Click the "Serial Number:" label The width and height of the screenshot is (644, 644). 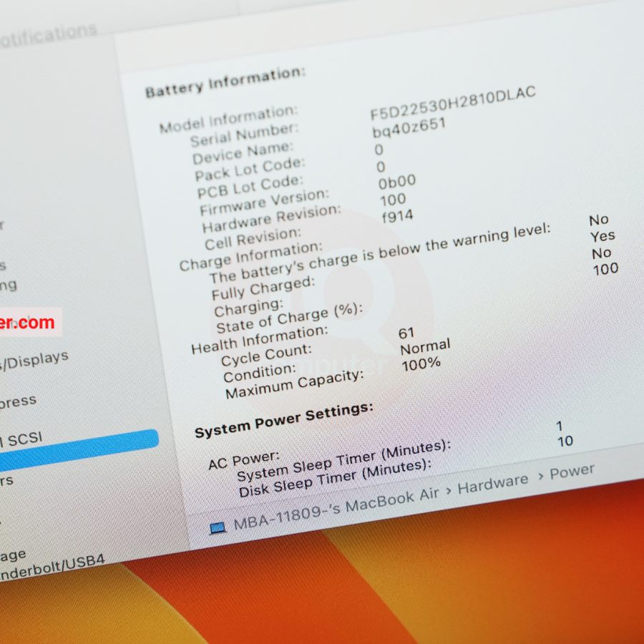tap(244, 135)
